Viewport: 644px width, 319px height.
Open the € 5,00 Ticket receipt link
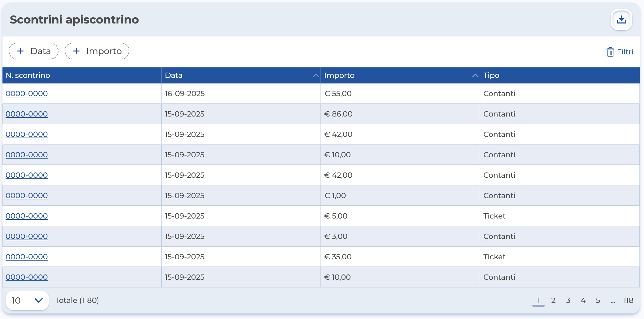click(27, 216)
